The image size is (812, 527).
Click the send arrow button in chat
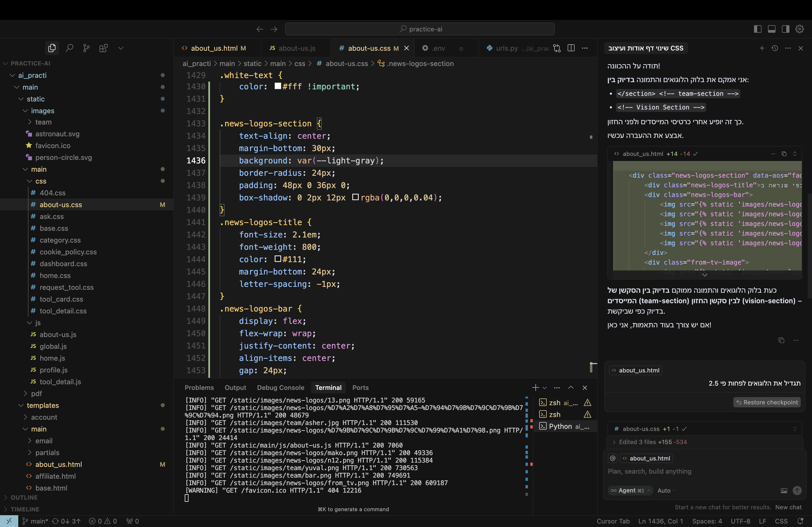pos(797,491)
